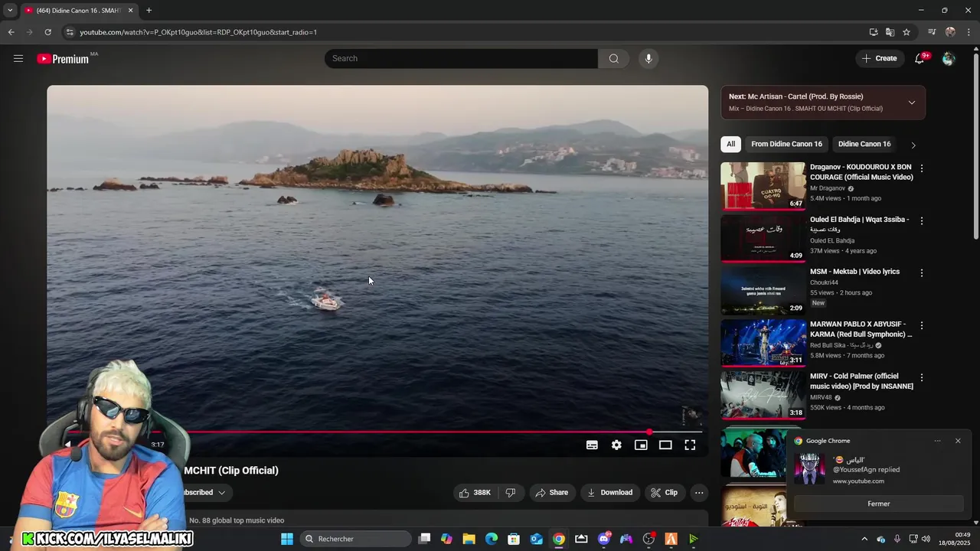The width and height of the screenshot is (980, 551).
Task: Open options for MIRV Cold Palmer video
Action: (921, 378)
